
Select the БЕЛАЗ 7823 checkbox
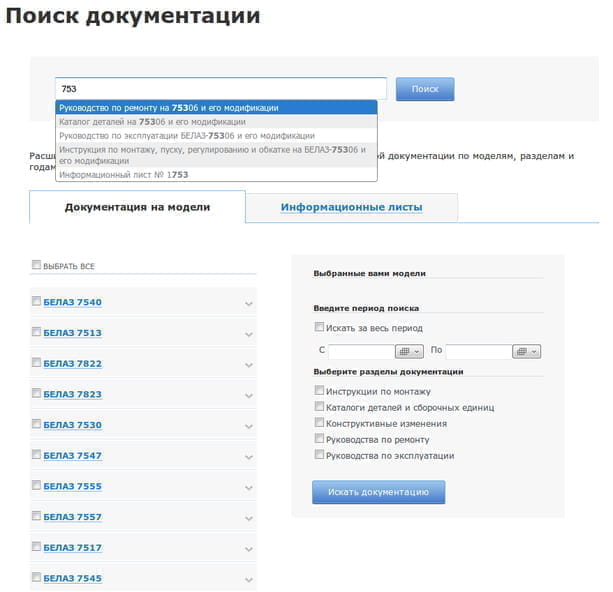click(x=36, y=393)
